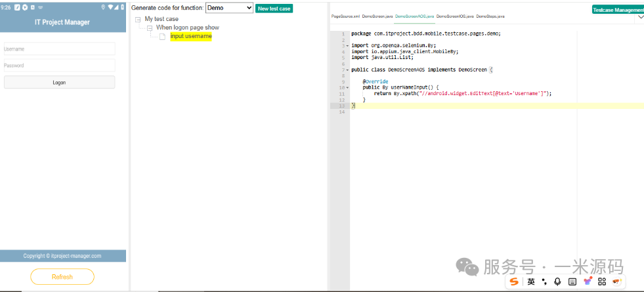Click the Testcase Management button
This screenshot has height=292, width=644.
618,10
